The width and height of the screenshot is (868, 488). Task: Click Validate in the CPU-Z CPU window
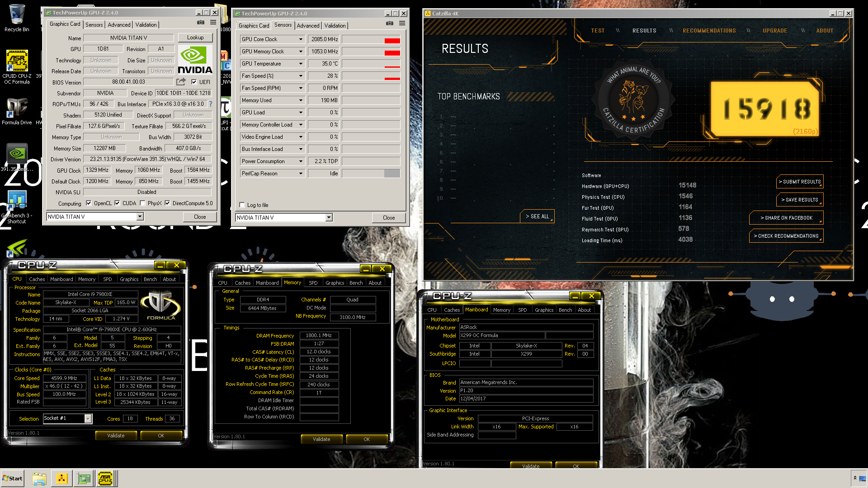tap(116, 436)
